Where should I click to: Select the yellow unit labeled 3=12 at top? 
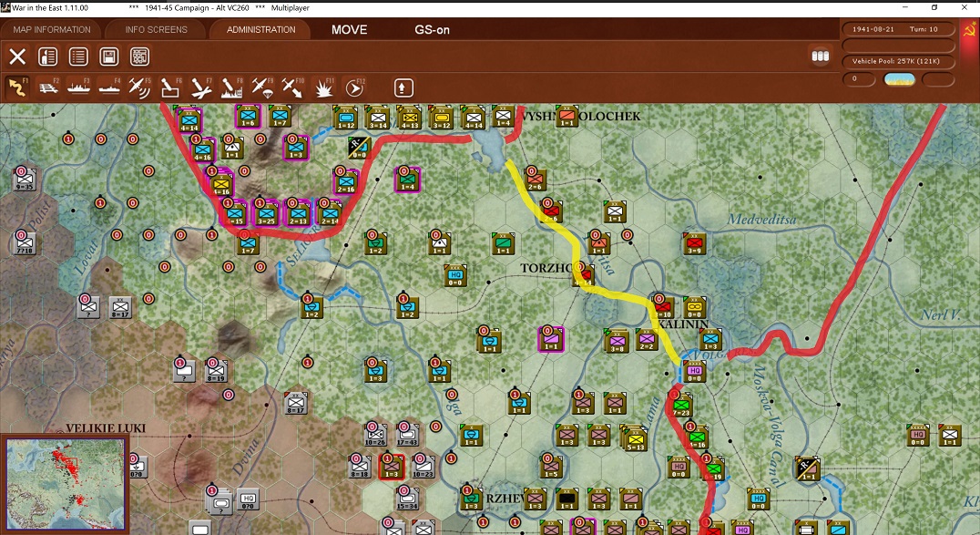[441, 117]
